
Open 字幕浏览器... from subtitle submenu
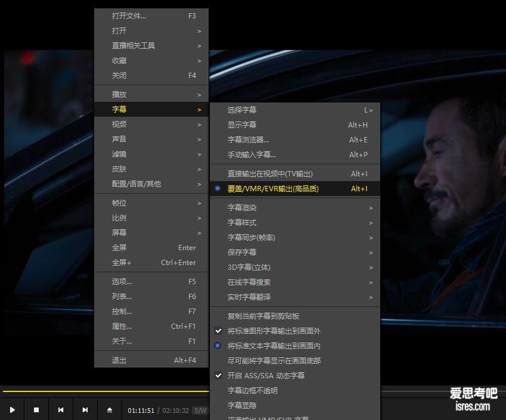pyautogui.click(x=295, y=139)
